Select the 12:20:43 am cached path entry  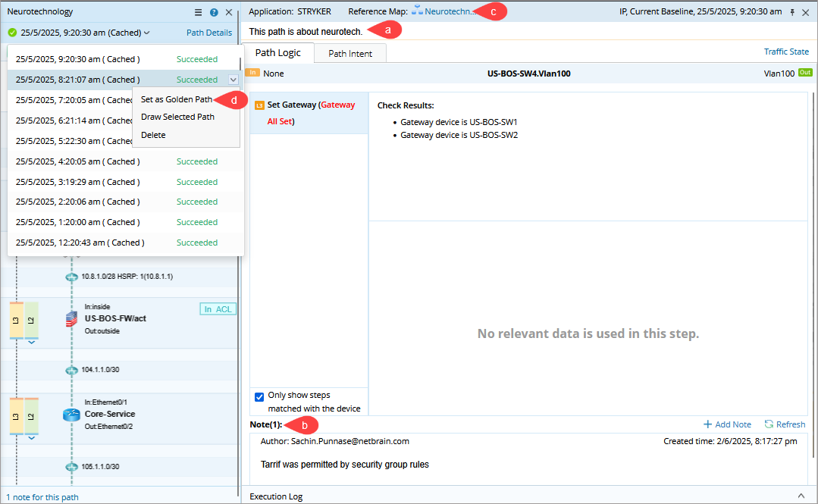point(80,243)
